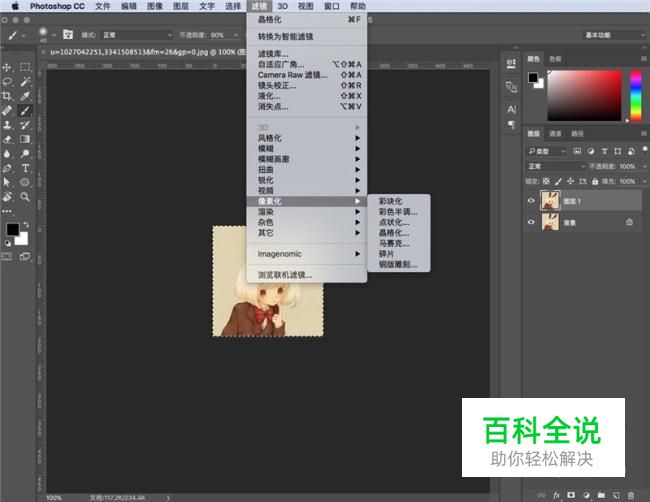Image resolution: width=650 pixels, height=502 pixels.
Task: Open the Apple menu
Action: tap(15, 6)
